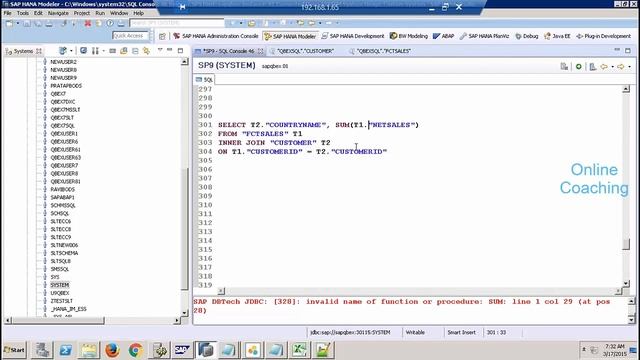Click the Open Perspective icon

(162, 36)
